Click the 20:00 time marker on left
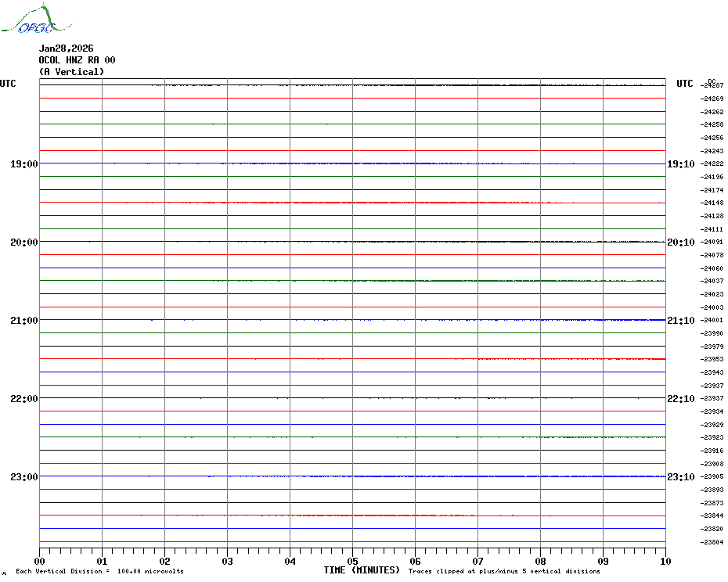This screenshot has width=728, height=582. tap(23, 242)
